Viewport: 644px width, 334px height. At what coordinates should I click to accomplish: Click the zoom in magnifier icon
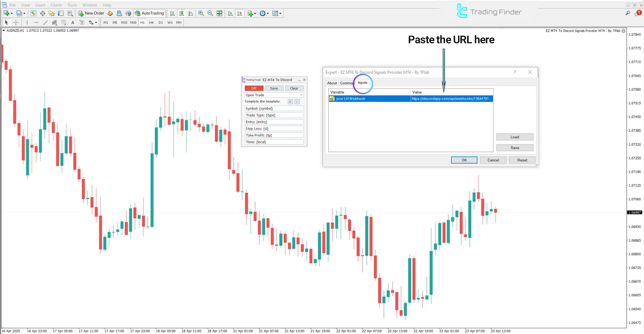pos(201,13)
